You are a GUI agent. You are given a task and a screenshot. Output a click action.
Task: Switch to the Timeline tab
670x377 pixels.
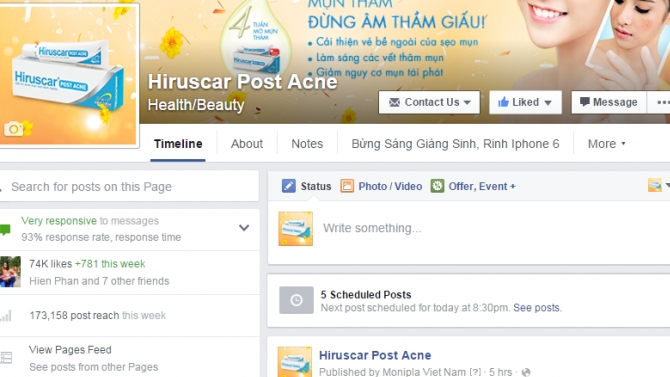click(178, 144)
